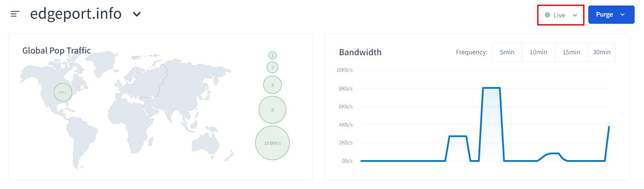
Task: Click the Bandwidth panel heading
Action: coord(360,52)
